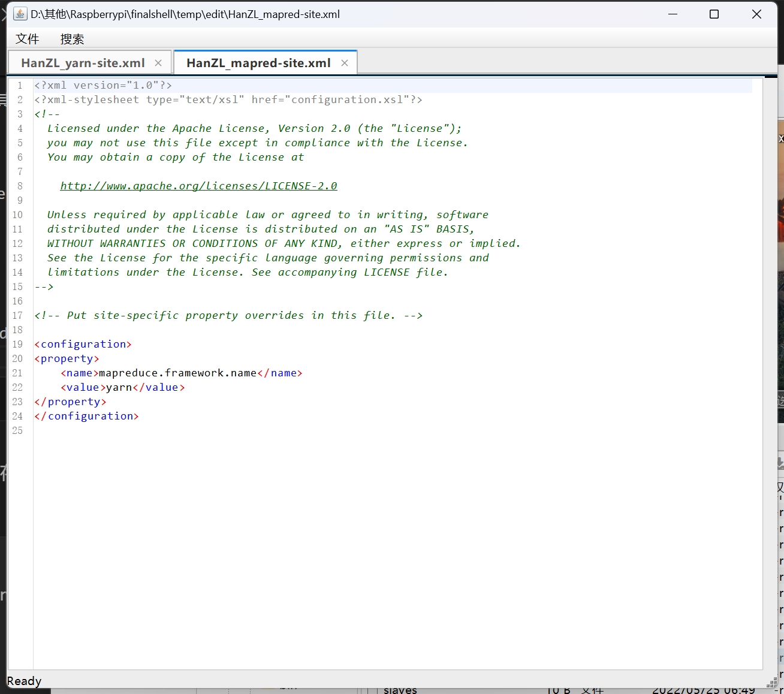Click the </property> closing tag
The image size is (784, 694).
coord(70,402)
